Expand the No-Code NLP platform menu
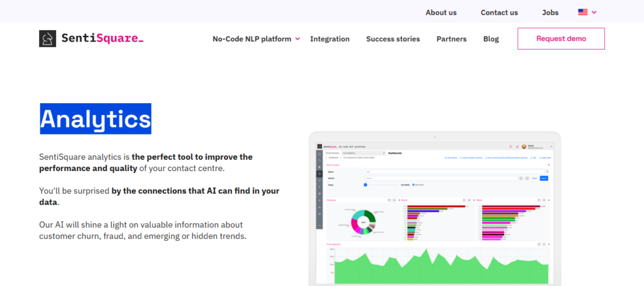 click(257, 39)
